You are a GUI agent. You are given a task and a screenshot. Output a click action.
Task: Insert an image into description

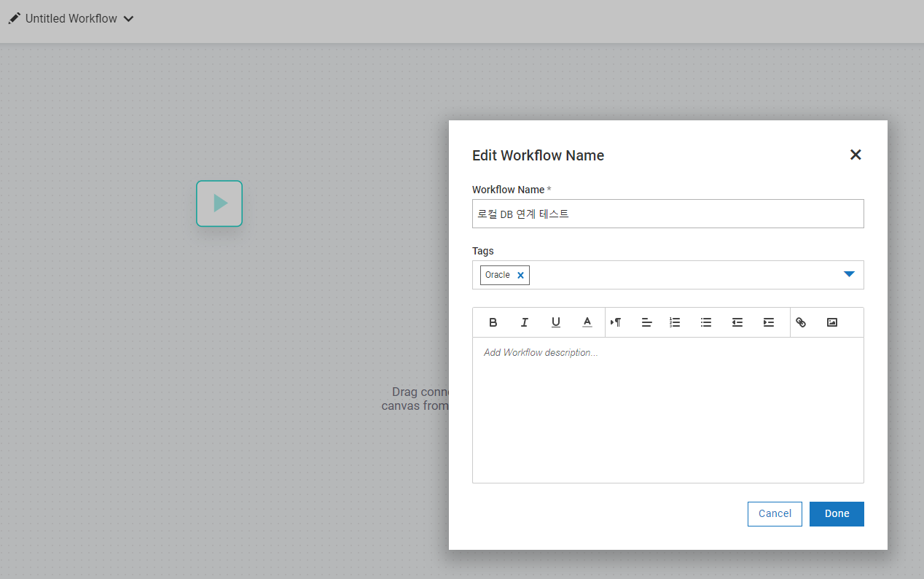pos(832,322)
